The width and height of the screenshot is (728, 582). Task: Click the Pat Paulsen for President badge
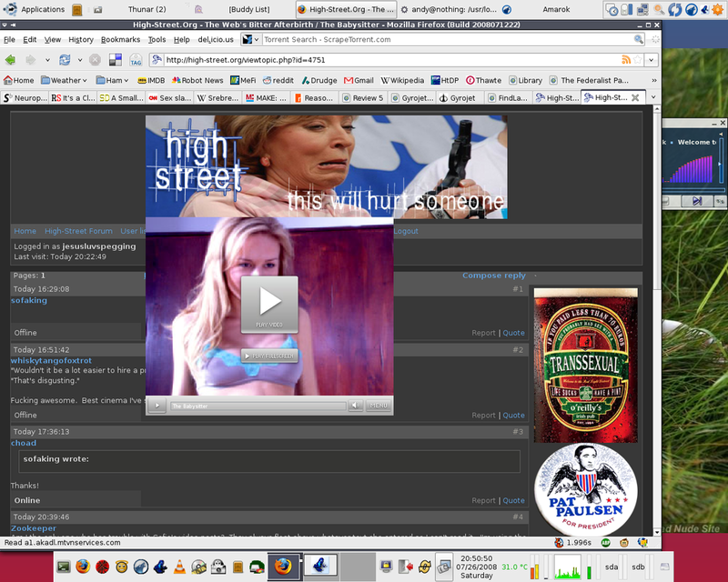(x=585, y=490)
